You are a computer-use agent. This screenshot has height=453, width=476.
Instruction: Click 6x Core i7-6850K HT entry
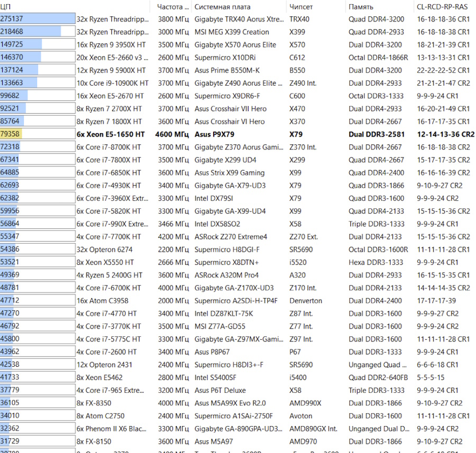point(108,173)
